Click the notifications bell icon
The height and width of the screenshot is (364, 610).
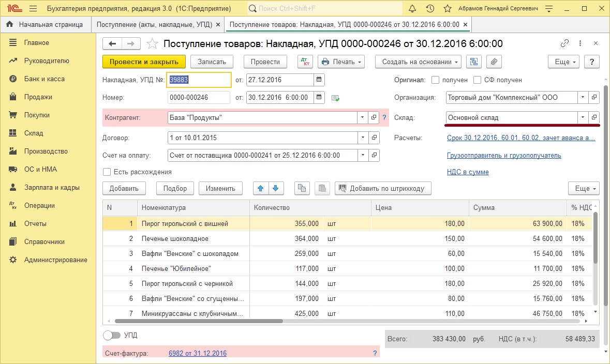pyautogui.click(x=412, y=9)
